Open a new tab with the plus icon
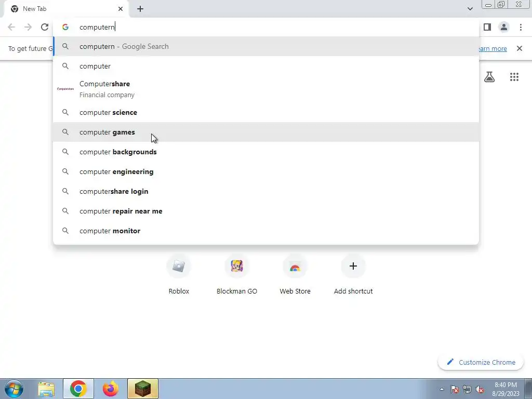This screenshot has height=399, width=532. [140, 9]
